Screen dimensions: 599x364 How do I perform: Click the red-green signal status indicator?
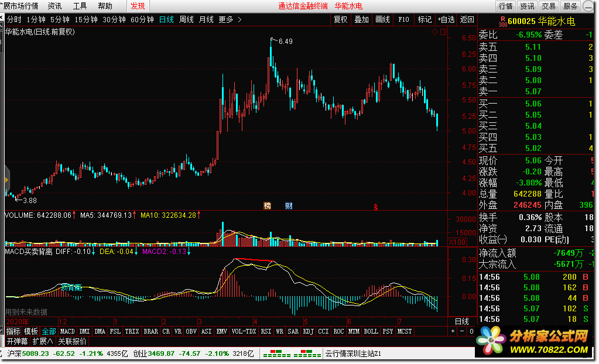point(292,353)
